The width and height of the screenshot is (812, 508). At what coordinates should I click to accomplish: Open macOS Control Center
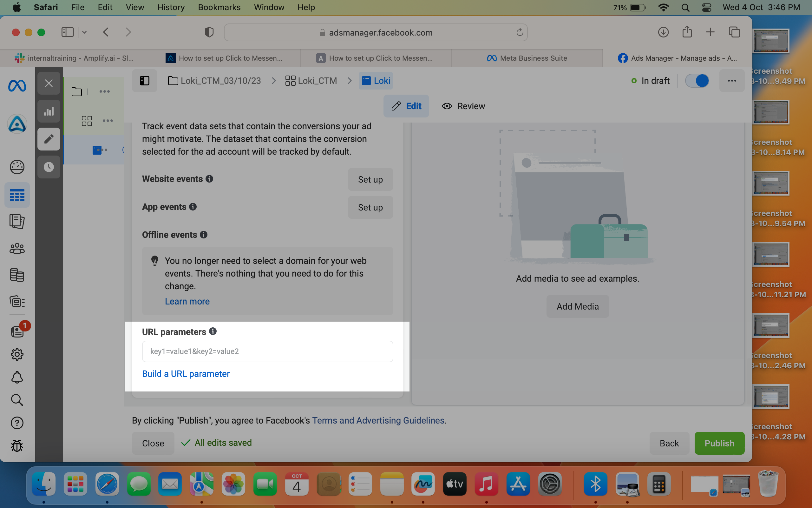coord(707,7)
